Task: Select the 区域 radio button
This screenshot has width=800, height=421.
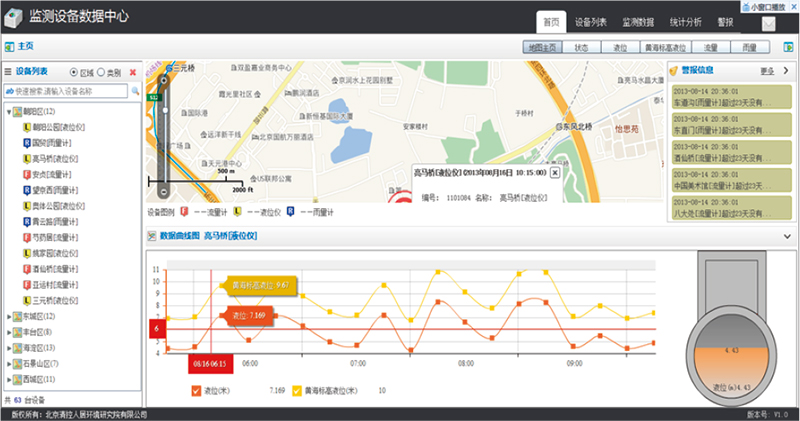Action: (74, 73)
